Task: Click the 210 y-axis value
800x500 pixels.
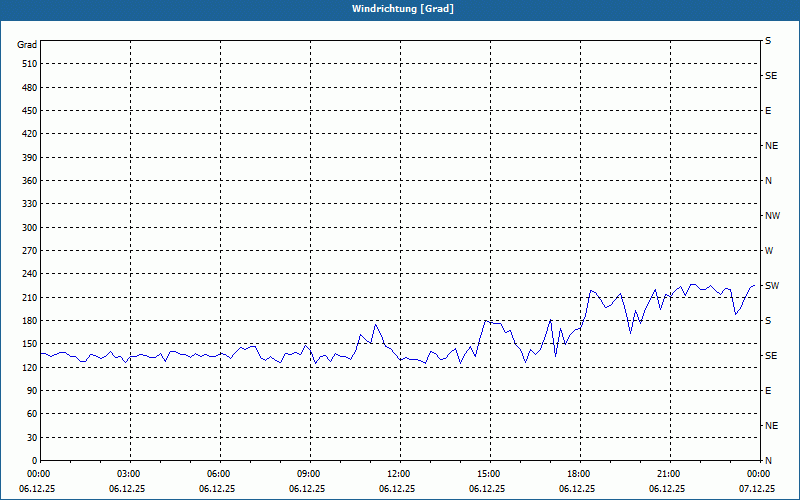Action: coord(30,297)
